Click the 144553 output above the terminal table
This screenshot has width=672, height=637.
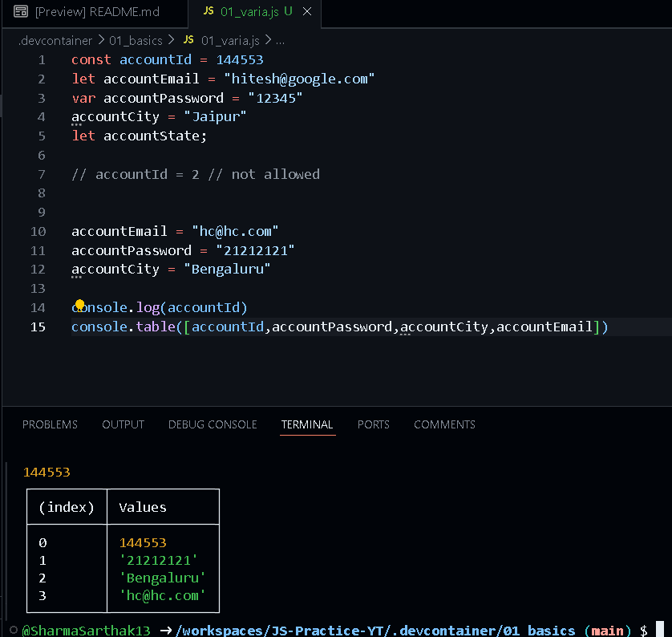click(47, 473)
